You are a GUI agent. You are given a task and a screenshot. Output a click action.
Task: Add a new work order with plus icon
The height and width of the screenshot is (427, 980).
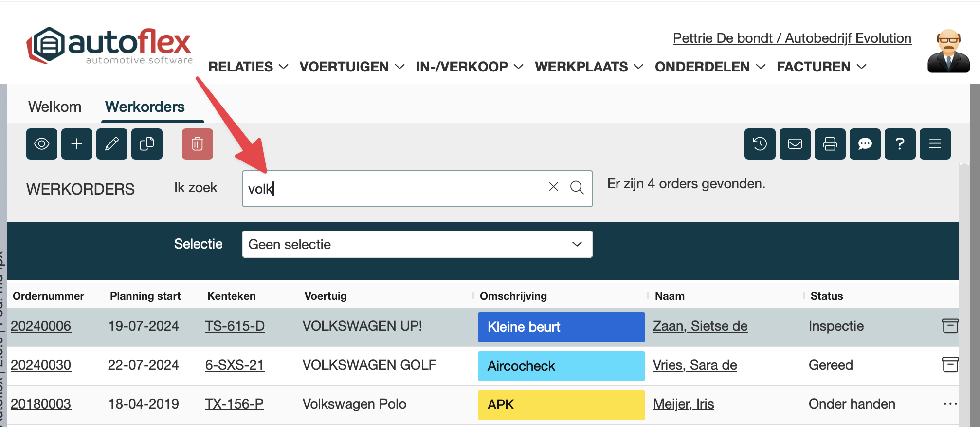pyautogui.click(x=77, y=144)
